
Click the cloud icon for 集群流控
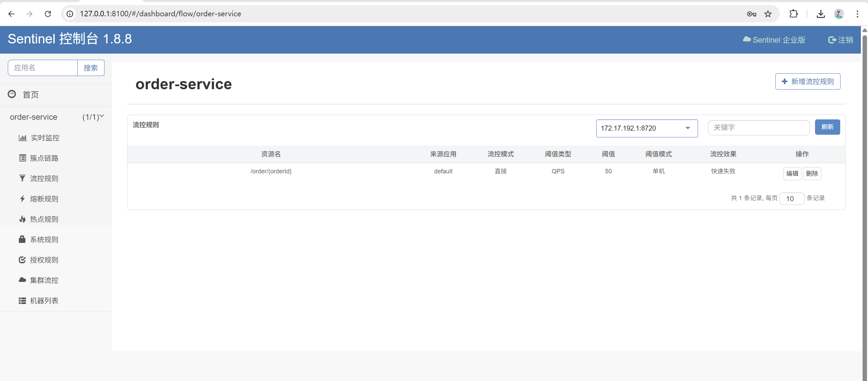22,280
